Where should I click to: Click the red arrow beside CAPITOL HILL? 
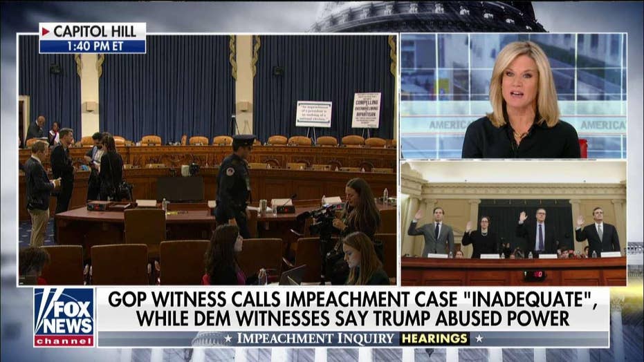coord(46,31)
